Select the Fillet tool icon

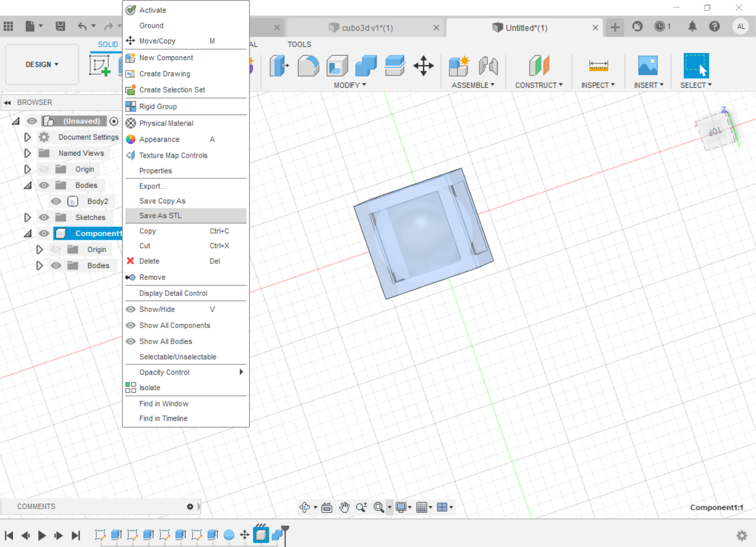308,66
